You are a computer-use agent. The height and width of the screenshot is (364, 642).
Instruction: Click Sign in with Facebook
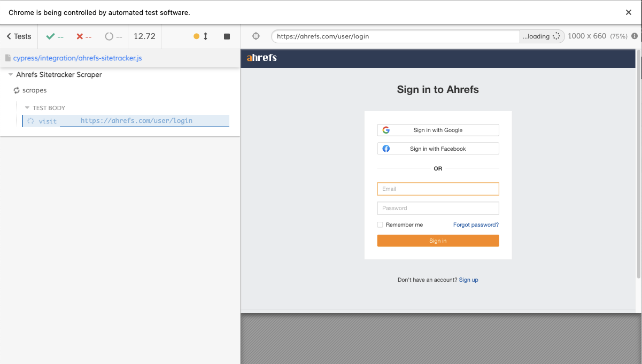[x=438, y=149]
